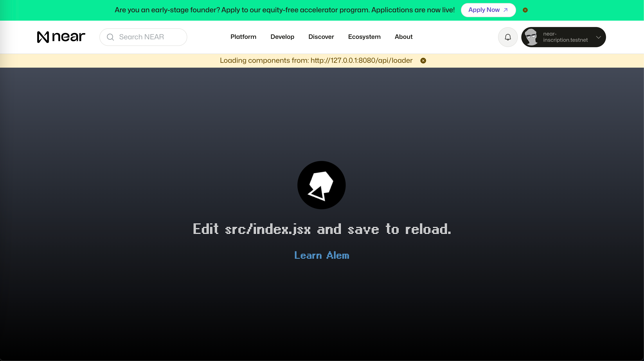Open notifications bell icon
644x361 pixels.
(507, 37)
